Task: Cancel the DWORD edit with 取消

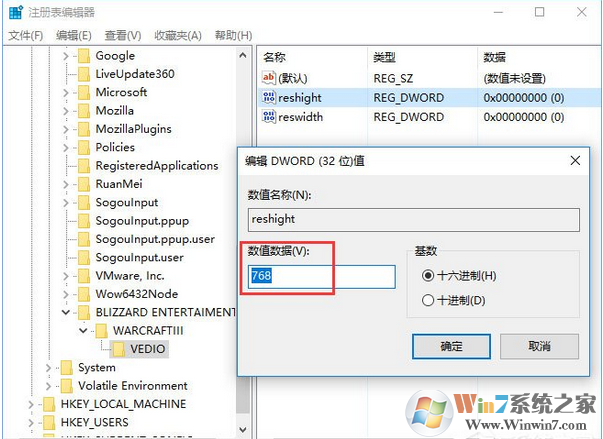Action: coord(539,346)
